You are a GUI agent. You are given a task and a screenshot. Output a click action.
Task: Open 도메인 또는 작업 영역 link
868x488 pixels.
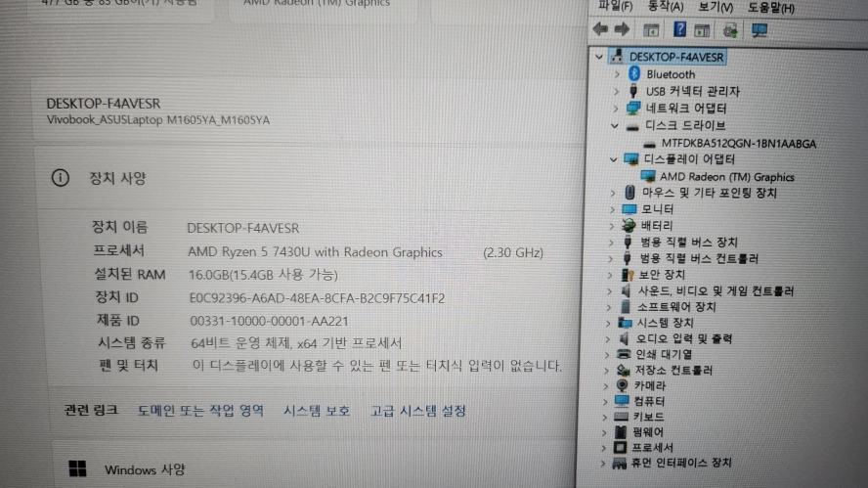(200, 411)
